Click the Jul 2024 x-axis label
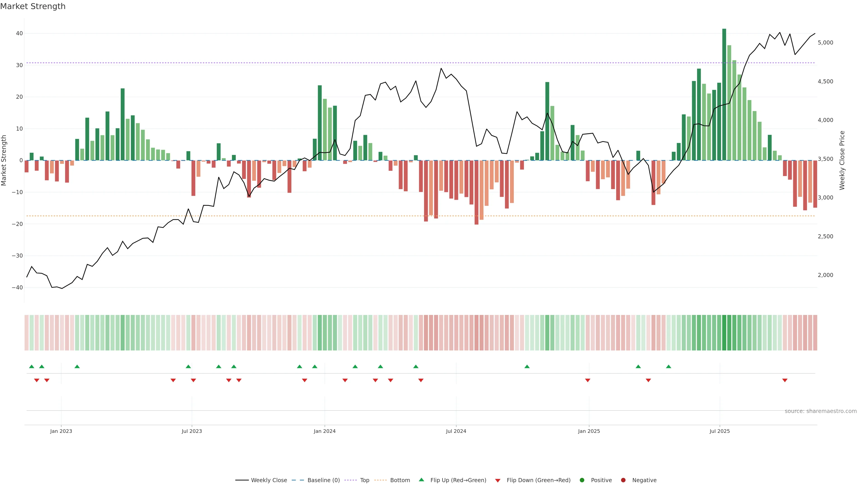This screenshot has height=488, width=868. tap(456, 431)
